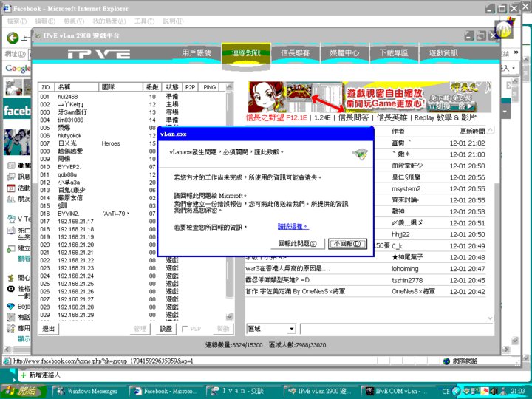Sort the player list by the 團隊 column

click(x=120, y=87)
